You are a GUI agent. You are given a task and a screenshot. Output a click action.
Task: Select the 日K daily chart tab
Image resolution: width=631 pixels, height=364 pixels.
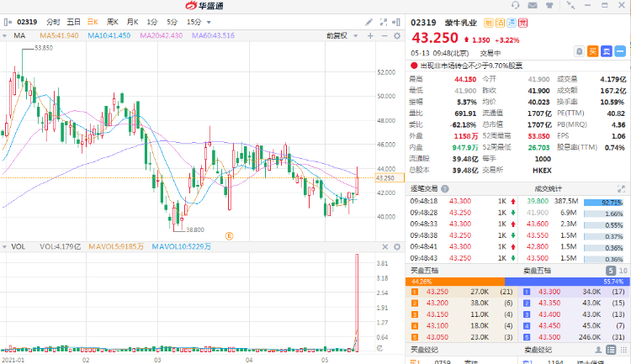[x=93, y=22]
